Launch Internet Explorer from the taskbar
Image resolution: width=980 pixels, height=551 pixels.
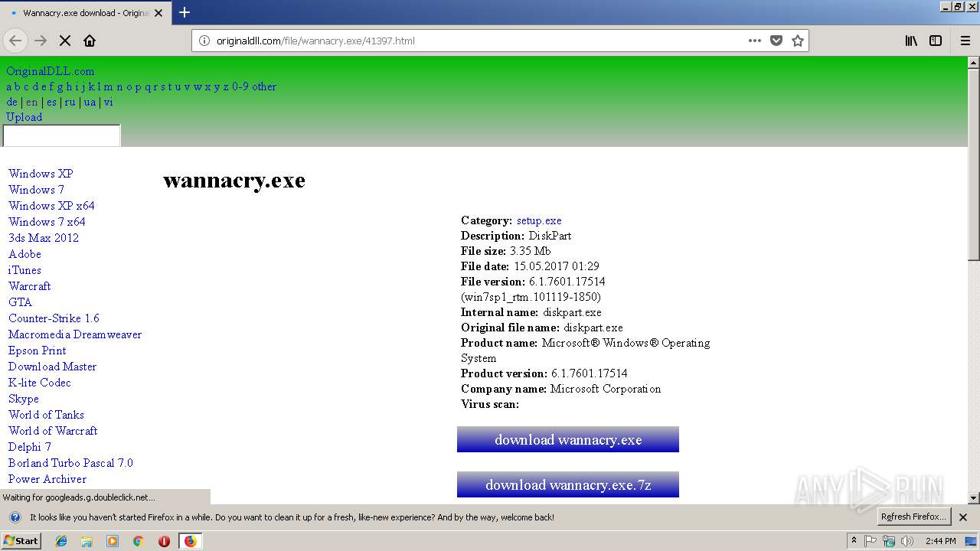pyautogui.click(x=61, y=541)
